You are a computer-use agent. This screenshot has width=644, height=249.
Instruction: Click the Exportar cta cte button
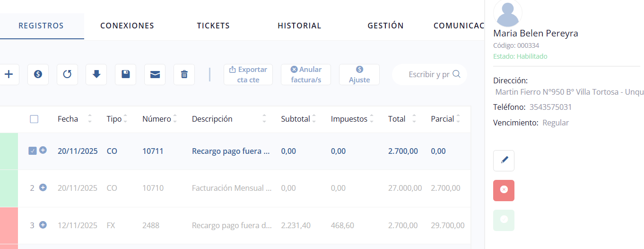tap(248, 74)
